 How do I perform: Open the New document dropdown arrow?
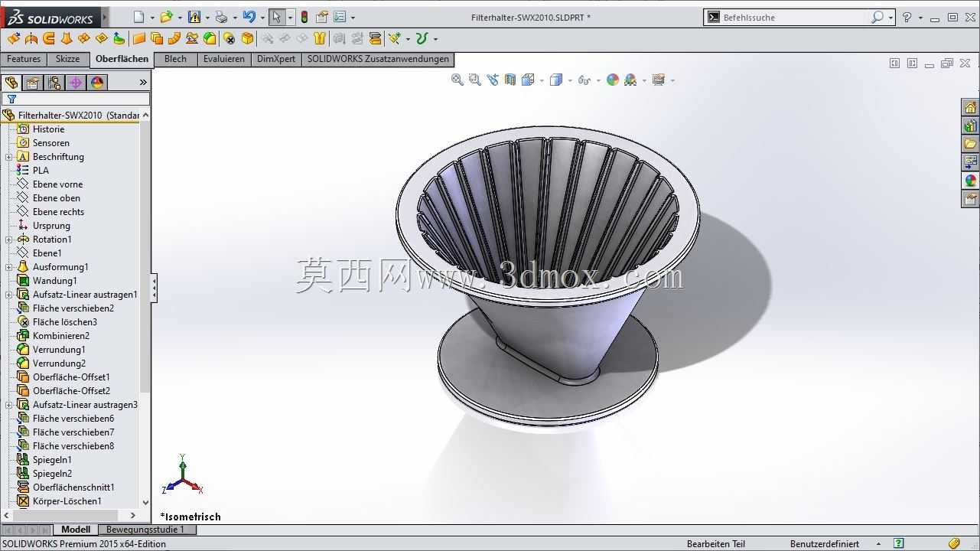pos(152,18)
